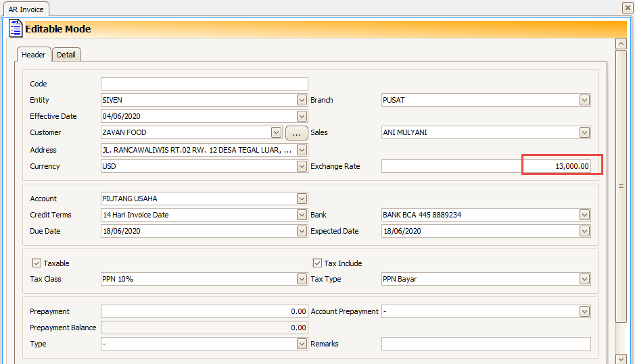The width and height of the screenshot is (635, 364).
Task: Click into the Remarks input field
Action: [486, 344]
